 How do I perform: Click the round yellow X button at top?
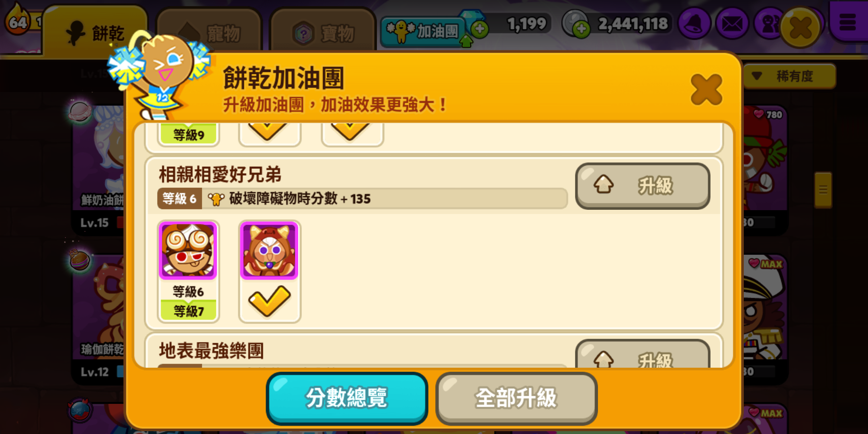click(x=800, y=27)
